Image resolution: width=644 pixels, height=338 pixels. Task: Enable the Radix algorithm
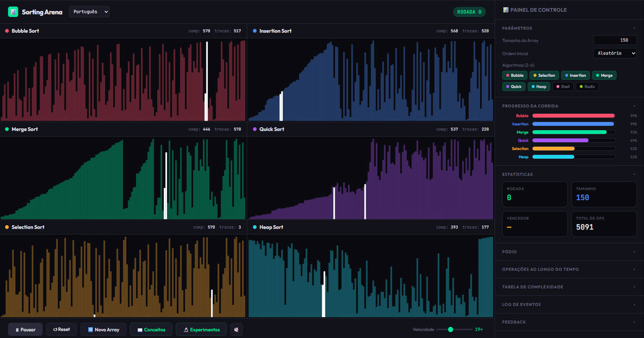click(587, 86)
